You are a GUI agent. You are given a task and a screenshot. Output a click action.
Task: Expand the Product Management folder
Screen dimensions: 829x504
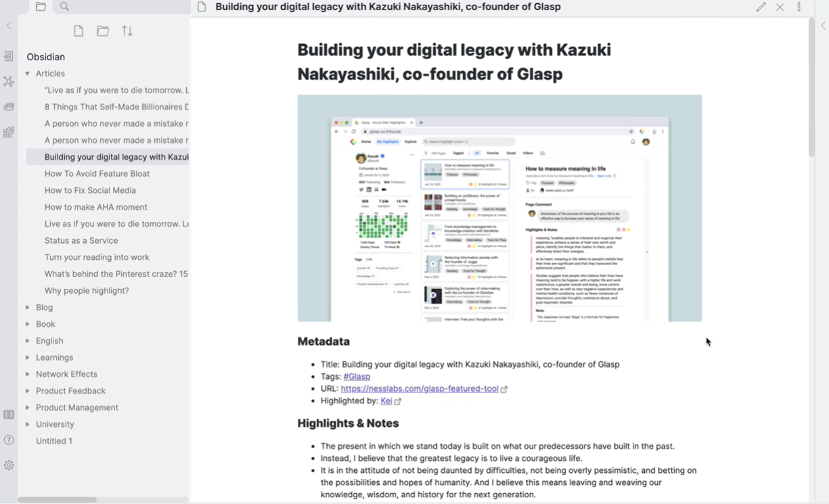pyautogui.click(x=28, y=407)
